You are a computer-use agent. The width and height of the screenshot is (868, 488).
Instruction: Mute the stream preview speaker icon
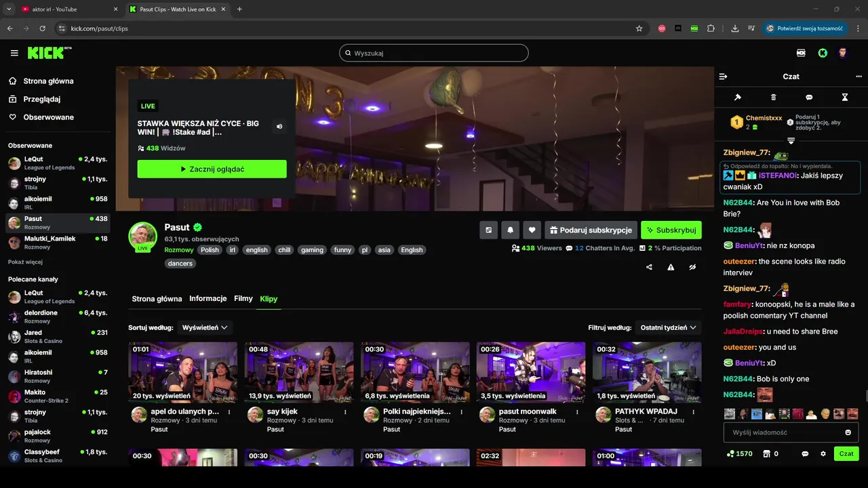click(279, 127)
